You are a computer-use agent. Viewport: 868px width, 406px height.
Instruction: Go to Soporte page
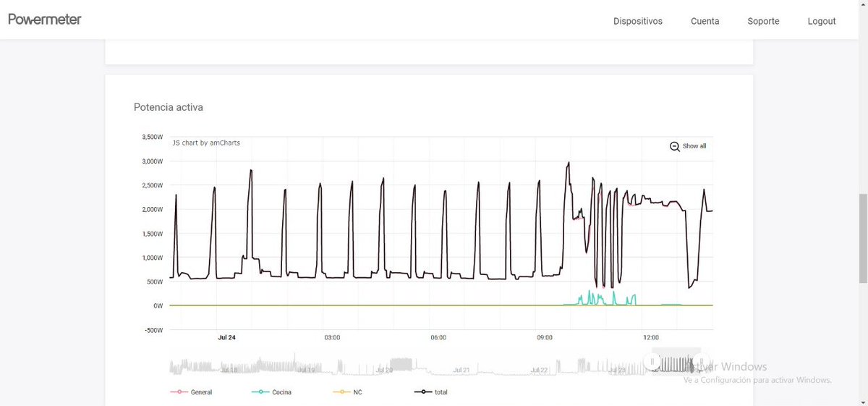click(x=763, y=22)
